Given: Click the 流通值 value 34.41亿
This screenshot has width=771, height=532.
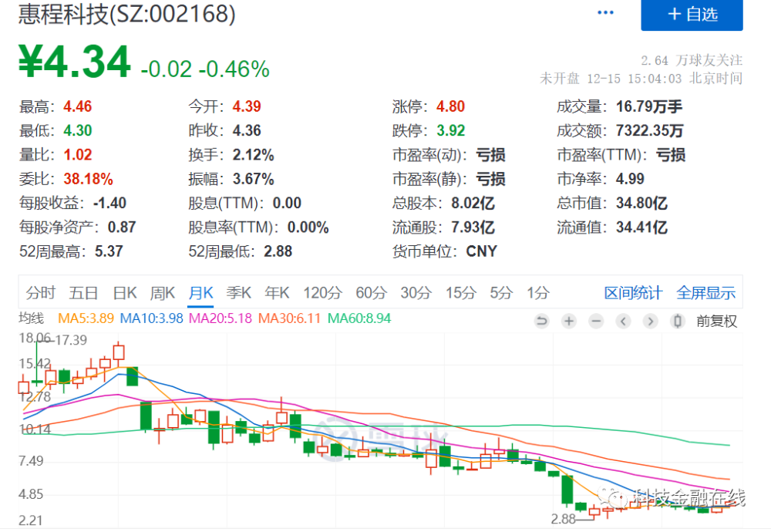Looking at the screenshot, I should click(641, 227).
